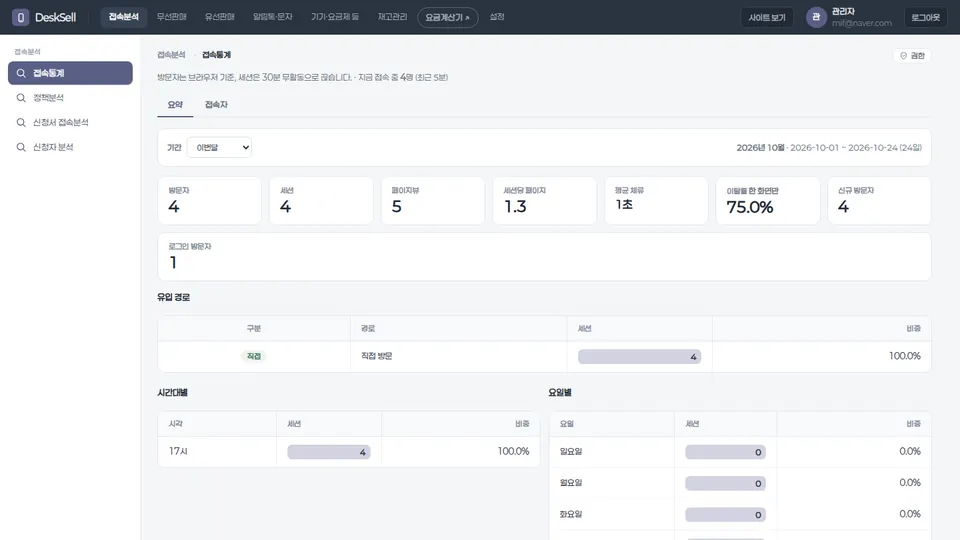The height and width of the screenshot is (540, 960).
Task: Click the 로그인 방문자 stat card
Action: (544, 257)
